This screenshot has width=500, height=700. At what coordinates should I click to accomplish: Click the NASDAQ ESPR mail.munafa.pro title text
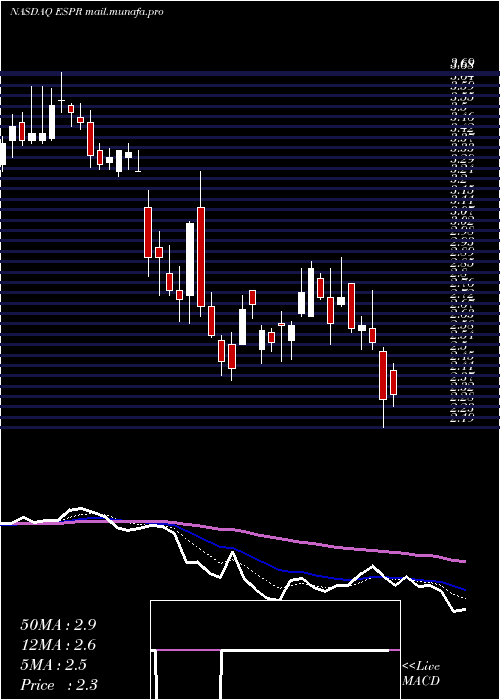[x=87, y=12]
